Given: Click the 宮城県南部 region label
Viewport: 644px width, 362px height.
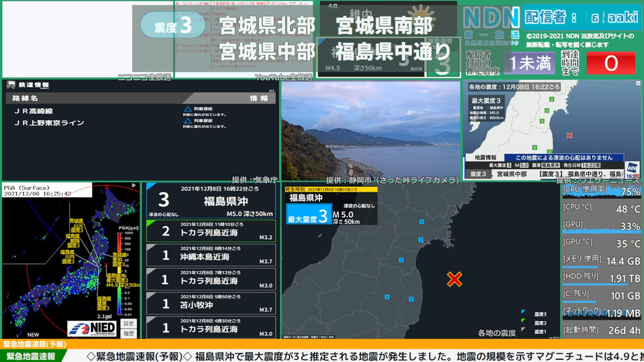Looking at the screenshot, I should click(x=384, y=25).
